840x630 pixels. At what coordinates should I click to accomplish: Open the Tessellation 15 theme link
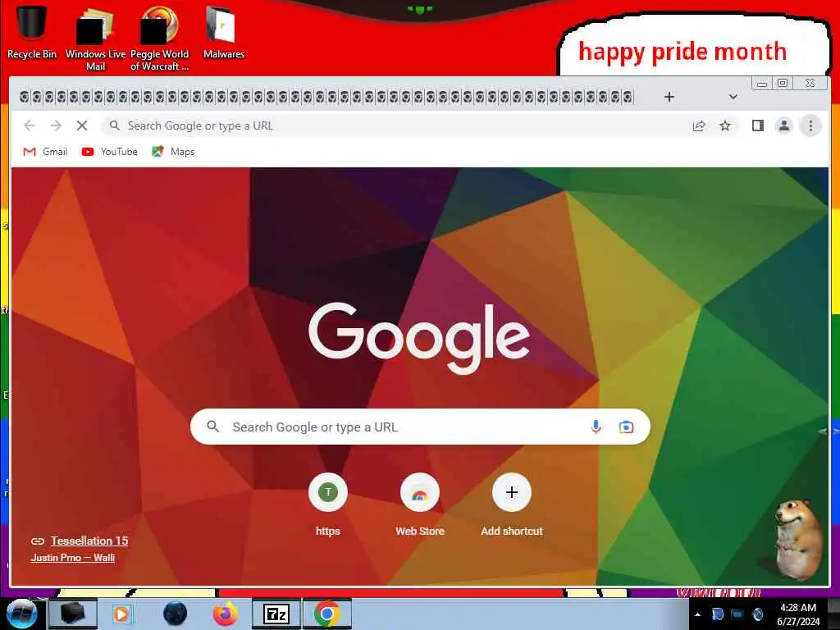pyautogui.click(x=89, y=541)
